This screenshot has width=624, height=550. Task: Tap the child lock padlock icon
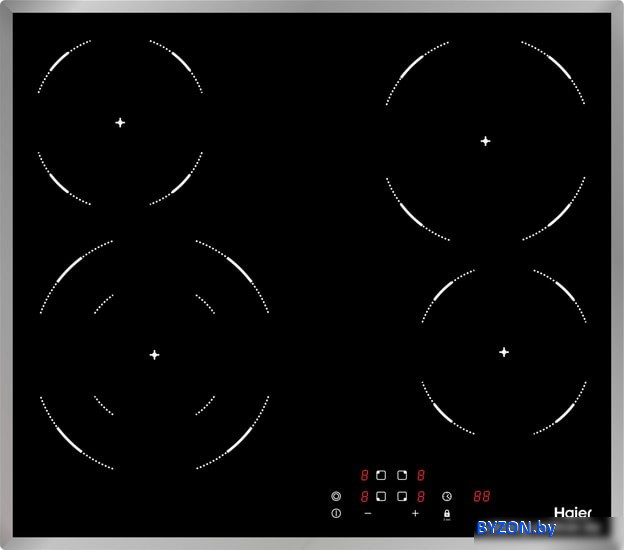click(447, 514)
